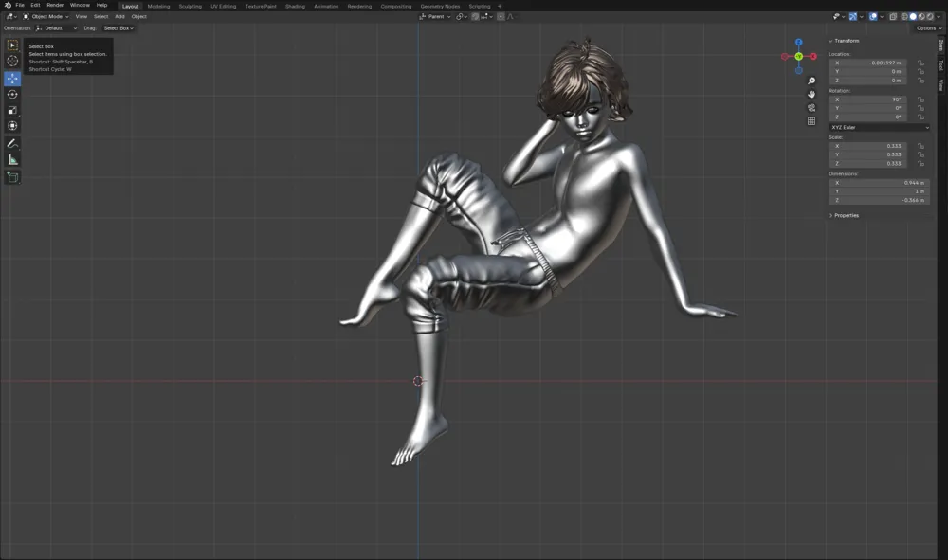Screen dimensions: 948x560
Task: Toggle viewport gizmos display
Action: click(x=853, y=17)
